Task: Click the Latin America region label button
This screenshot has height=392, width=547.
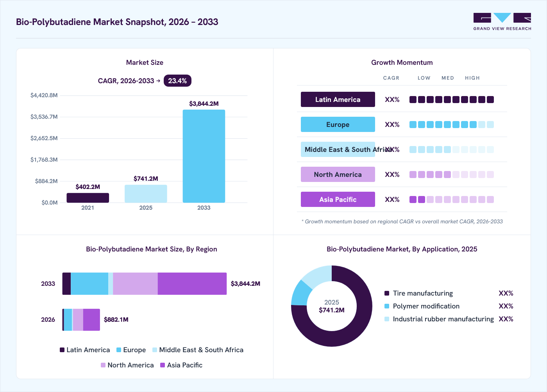Action: (338, 100)
